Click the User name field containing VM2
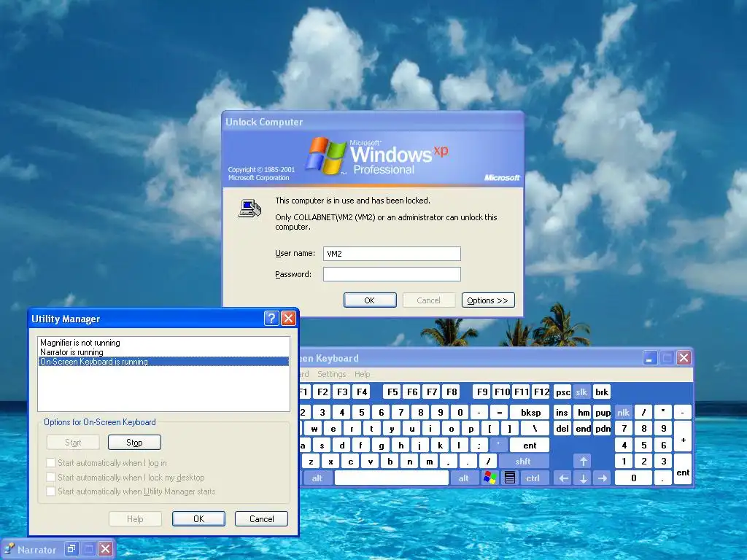 392,253
